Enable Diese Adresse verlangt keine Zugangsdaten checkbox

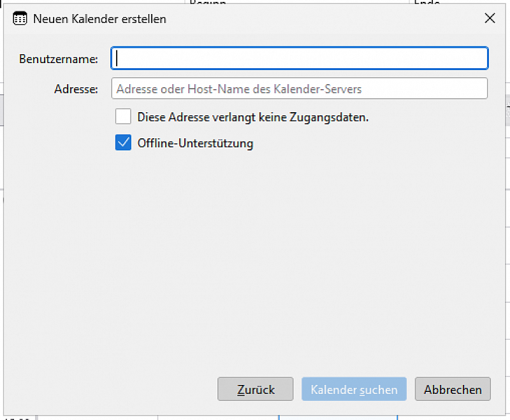(123, 117)
